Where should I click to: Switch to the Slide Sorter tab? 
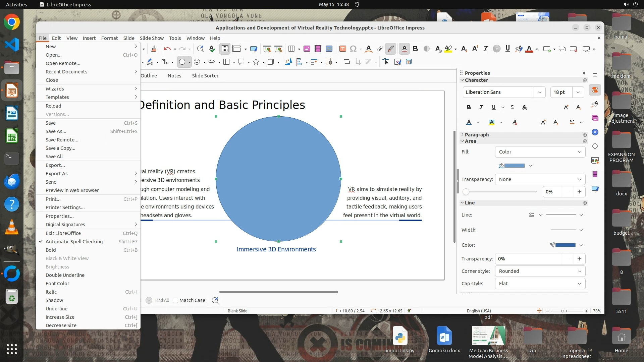point(205,76)
